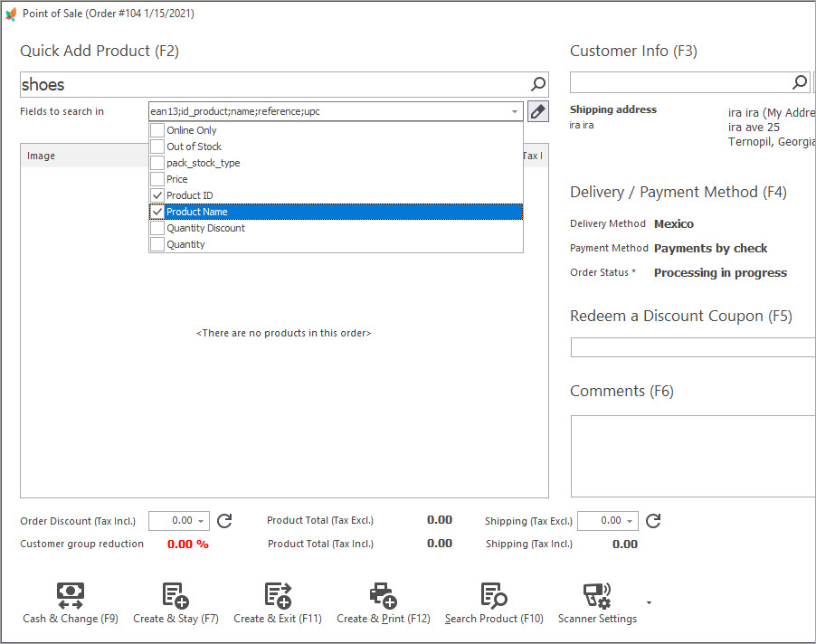Image resolution: width=816 pixels, height=644 pixels.
Task: Collapse the Fields to search in dropdown
Action: pos(514,111)
